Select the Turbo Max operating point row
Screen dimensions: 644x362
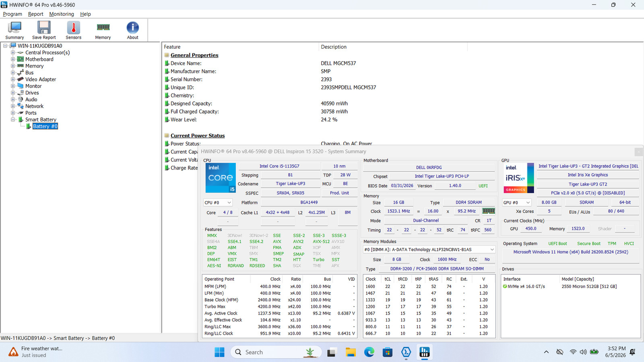coord(280,306)
